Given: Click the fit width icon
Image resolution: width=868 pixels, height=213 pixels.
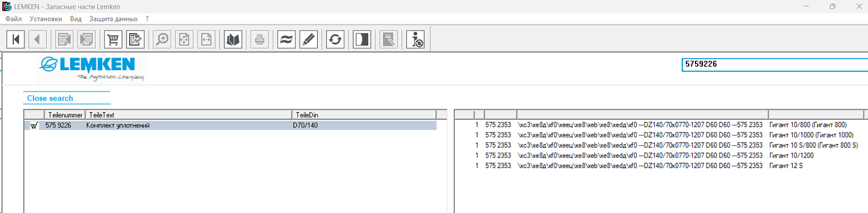Looking at the screenshot, I should coord(205,39).
